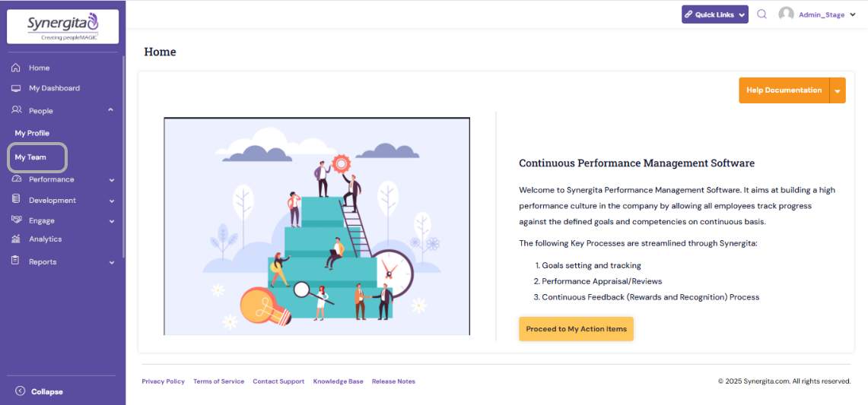
Task: Open the Release Notes link
Action: 393,381
